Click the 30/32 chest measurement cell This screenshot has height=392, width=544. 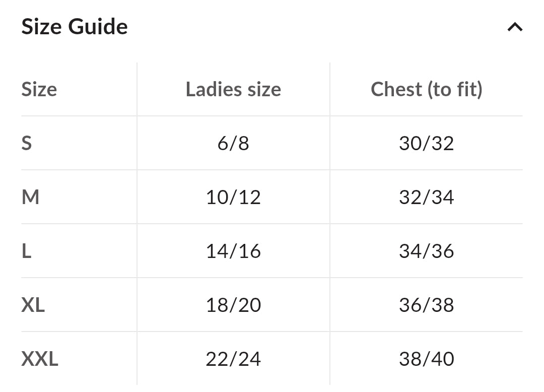[x=427, y=143]
